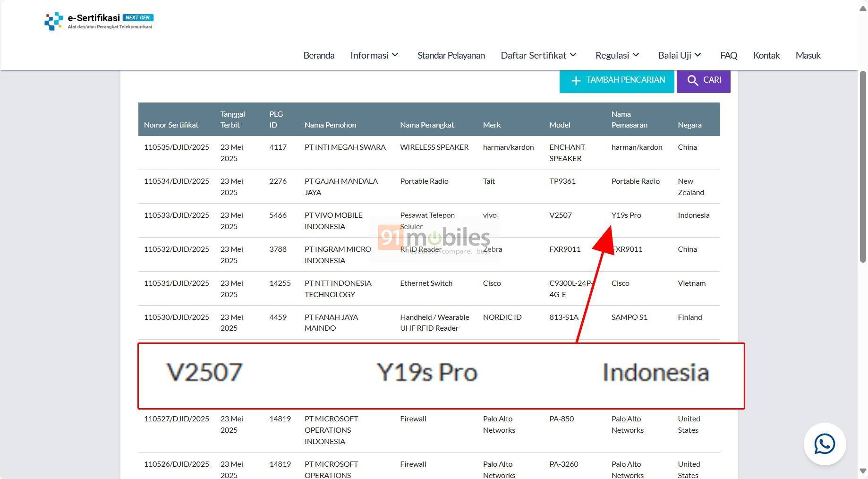Select certificate 110534/DJID/2025

176,181
